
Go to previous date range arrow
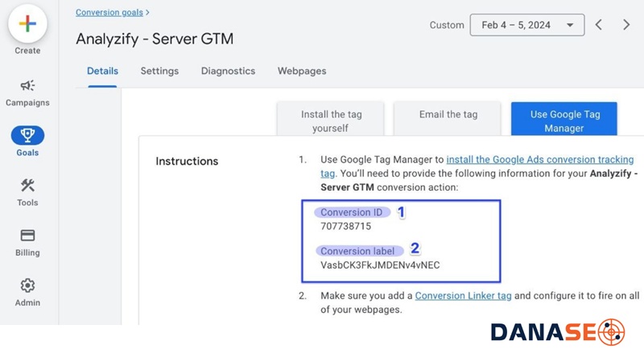click(x=599, y=25)
